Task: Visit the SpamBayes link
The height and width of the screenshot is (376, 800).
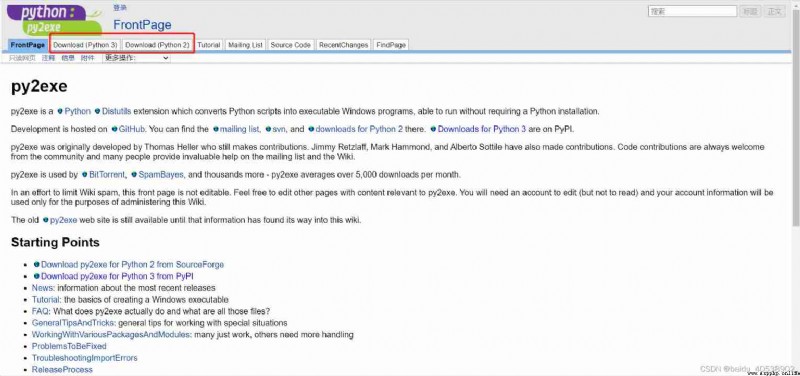Action: coord(161,174)
